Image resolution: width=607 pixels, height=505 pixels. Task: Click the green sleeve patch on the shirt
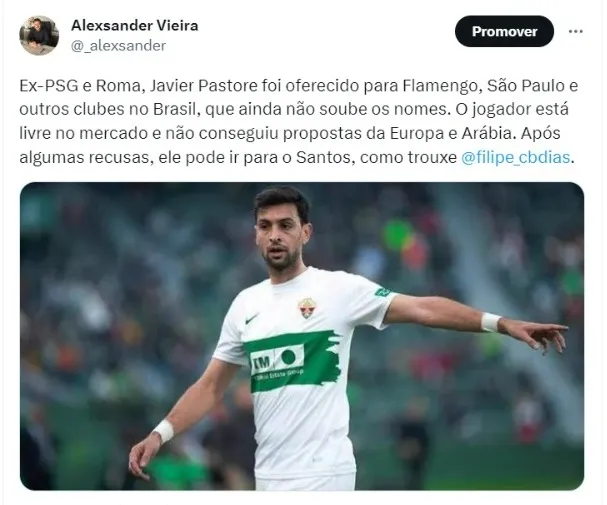(x=382, y=291)
